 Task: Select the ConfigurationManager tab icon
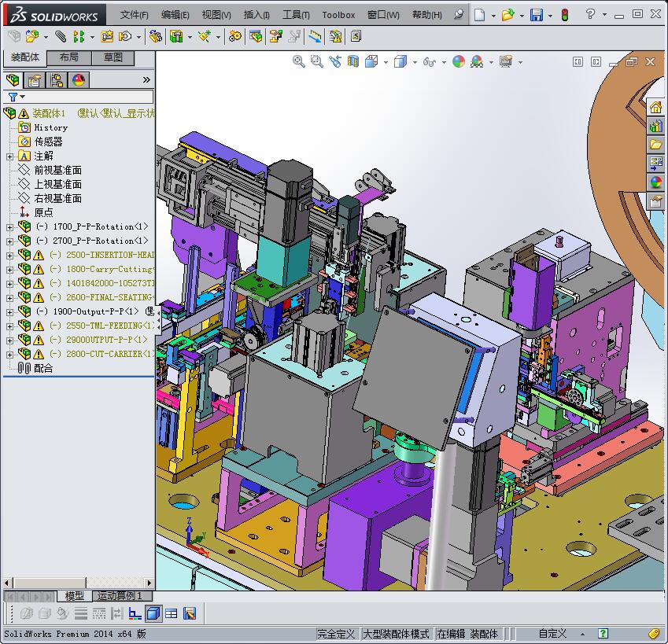(x=56, y=80)
